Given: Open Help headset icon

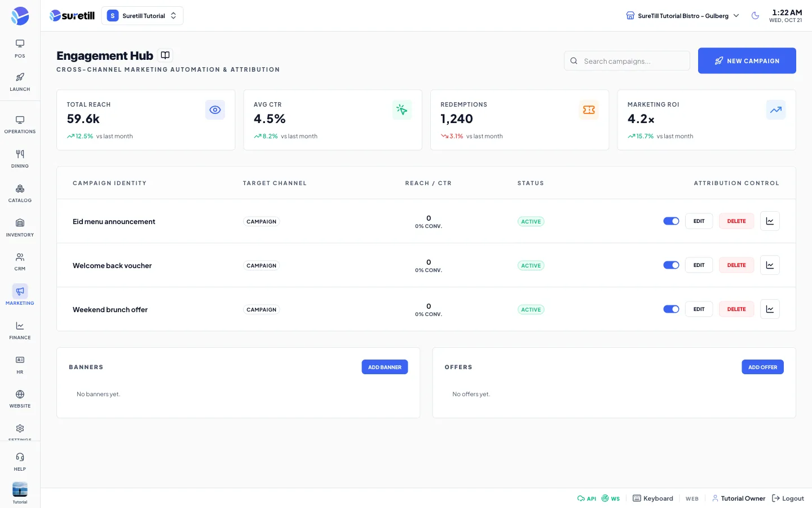Looking at the screenshot, I should [x=20, y=457].
